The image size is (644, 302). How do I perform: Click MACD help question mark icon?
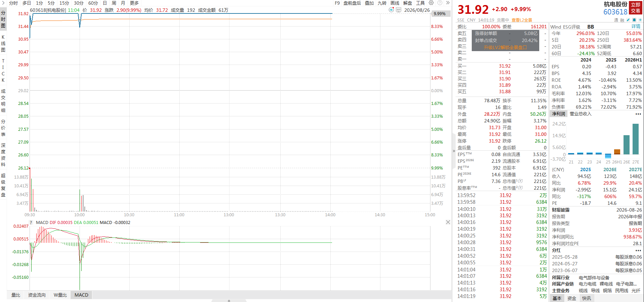(x=31, y=222)
